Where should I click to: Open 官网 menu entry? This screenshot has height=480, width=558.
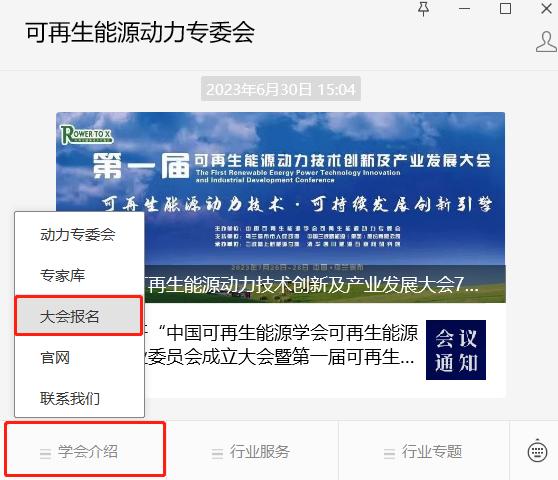(x=79, y=358)
